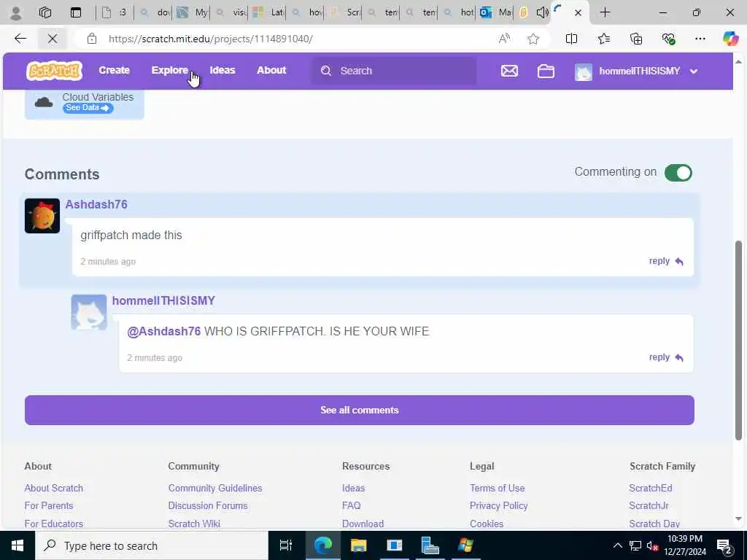Open Edge workspaces icon
Screen dimensions: 747x560
pos(45,12)
